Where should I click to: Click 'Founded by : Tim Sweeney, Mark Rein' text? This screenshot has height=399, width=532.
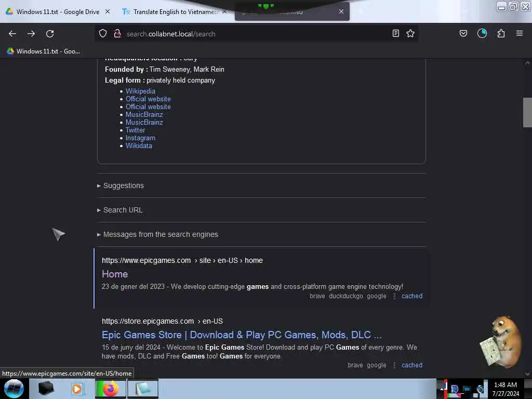click(x=165, y=69)
